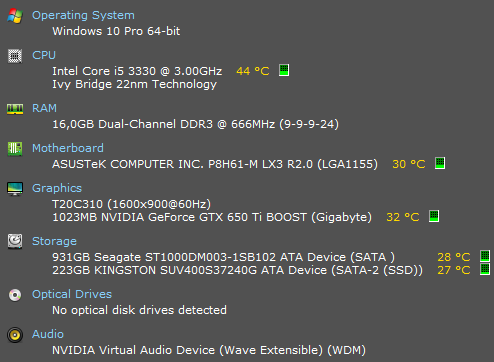Click the Graphics monitor icon
494x362 pixels.
15,189
